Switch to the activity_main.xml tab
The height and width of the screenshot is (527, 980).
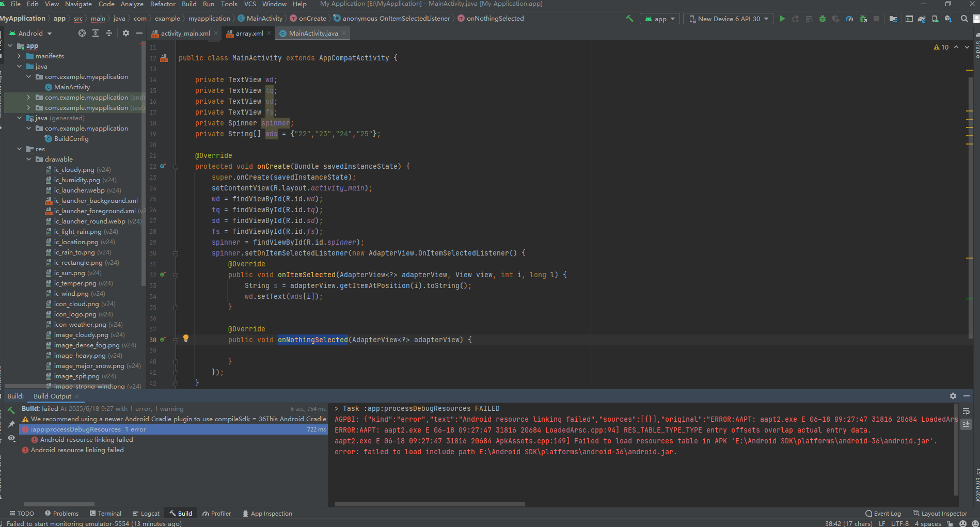[185, 33]
